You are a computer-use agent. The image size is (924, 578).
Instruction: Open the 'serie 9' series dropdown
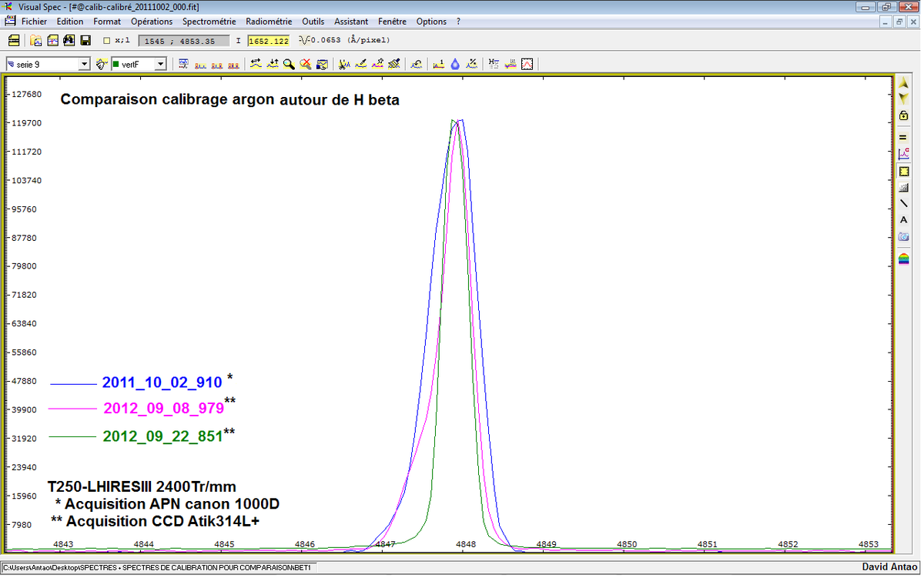[x=85, y=65]
